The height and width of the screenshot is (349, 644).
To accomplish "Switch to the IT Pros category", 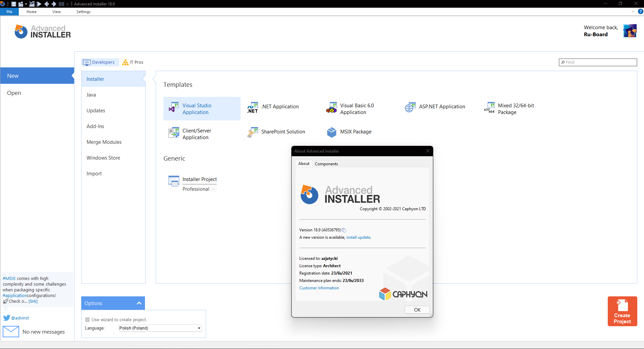I will (133, 62).
